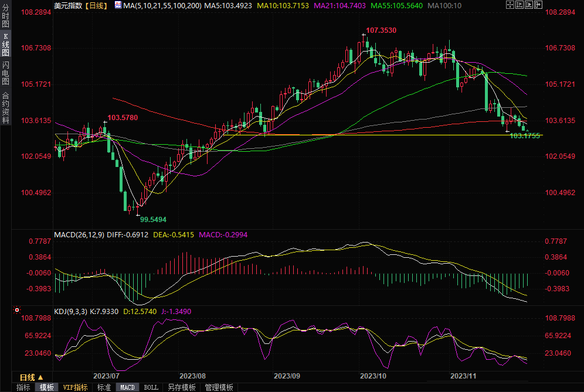This screenshot has width=584, height=392.
Task: Select the 模板 bottom tab
Action: pyautogui.click(x=46, y=387)
